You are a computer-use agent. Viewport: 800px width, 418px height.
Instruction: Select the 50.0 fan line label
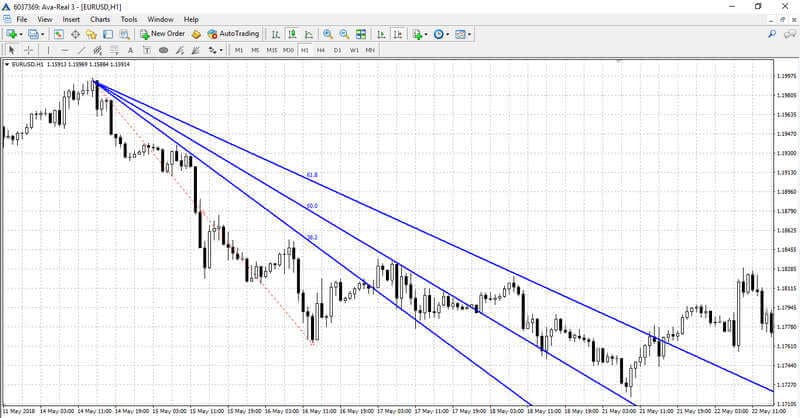coord(312,206)
